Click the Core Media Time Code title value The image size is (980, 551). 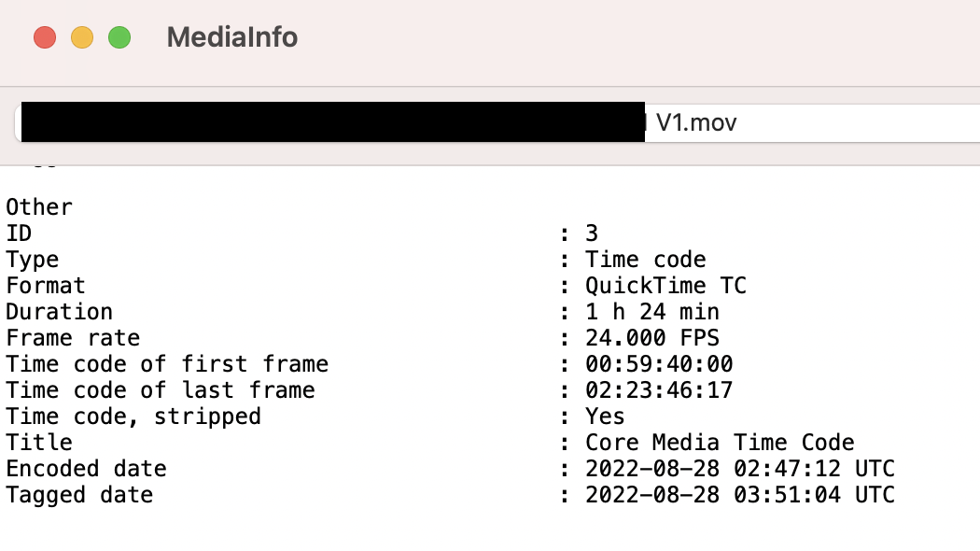(x=720, y=442)
